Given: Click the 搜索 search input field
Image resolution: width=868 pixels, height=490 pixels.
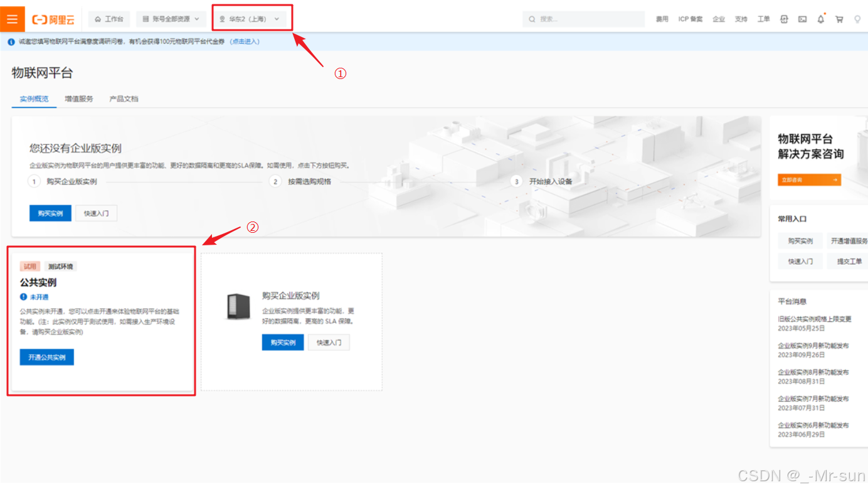Looking at the screenshot, I should point(583,19).
